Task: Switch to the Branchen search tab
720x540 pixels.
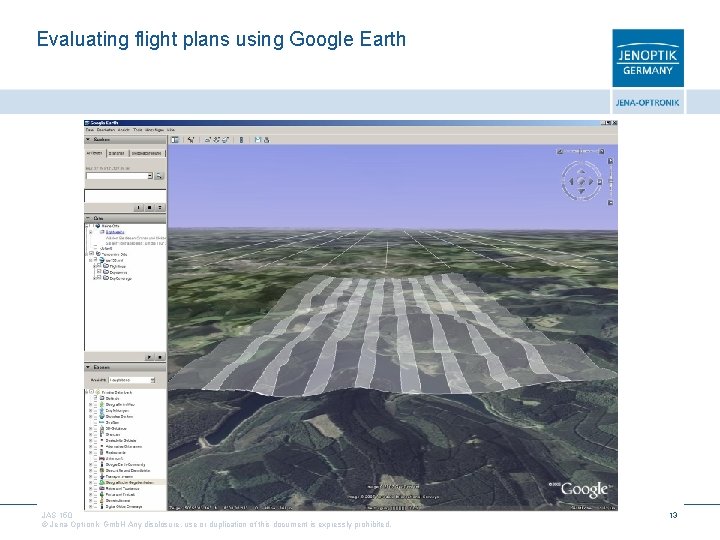Action: click(x=117, y=153)
